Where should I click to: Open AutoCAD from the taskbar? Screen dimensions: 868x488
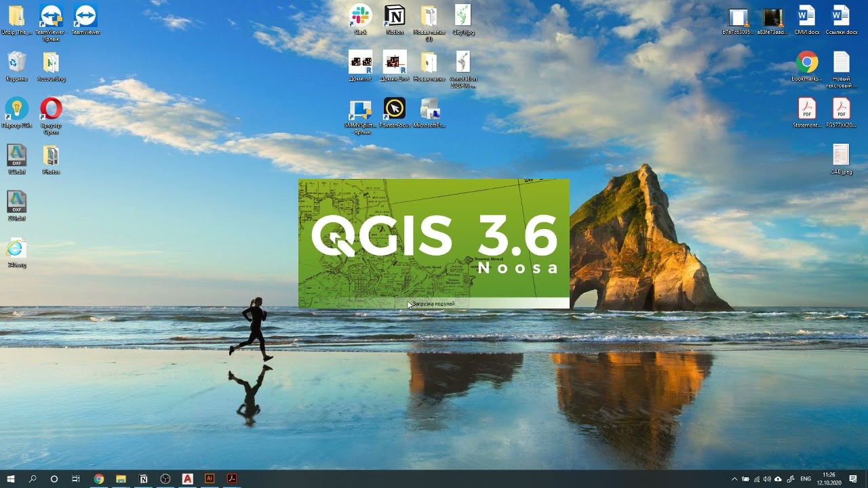click(x=187, y=479)
